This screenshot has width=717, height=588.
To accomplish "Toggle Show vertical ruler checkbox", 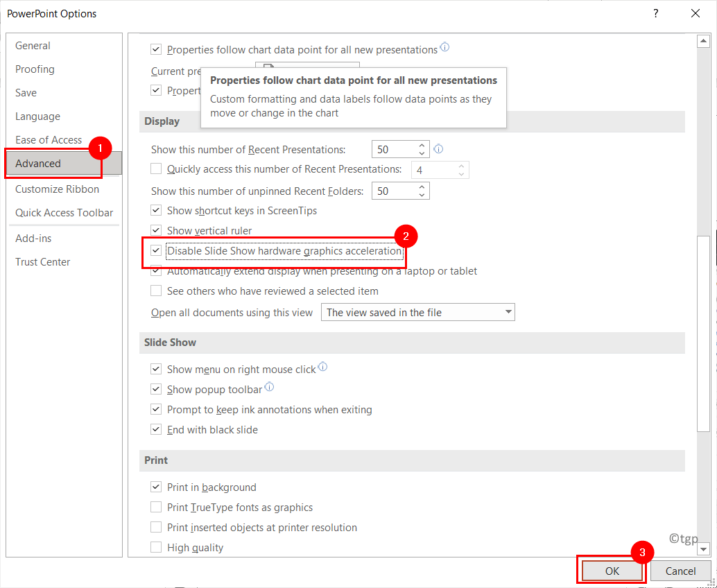I will pyautogui.click(x=157, y=231).
